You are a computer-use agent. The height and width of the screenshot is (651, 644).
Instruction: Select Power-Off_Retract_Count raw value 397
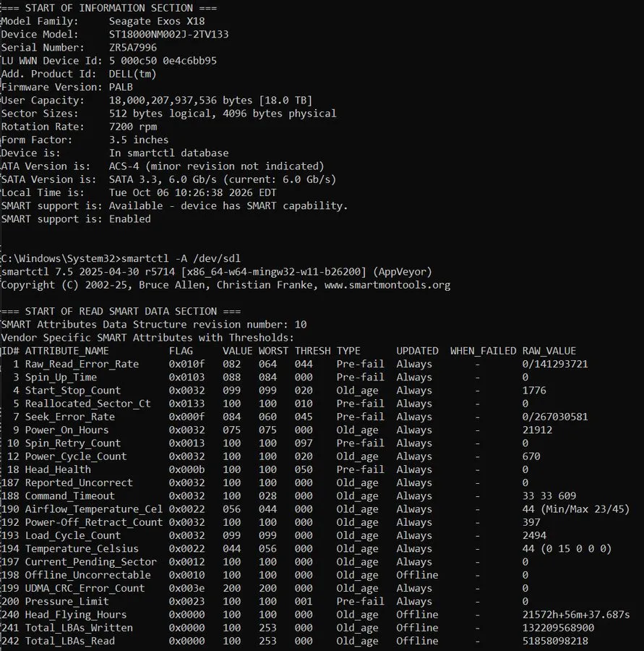[531, 522]
